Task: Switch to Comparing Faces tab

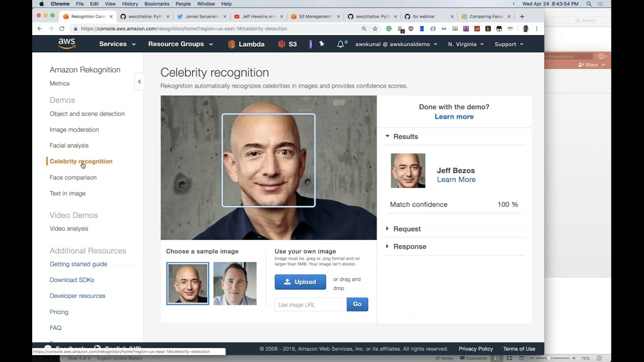Action: pos(485,17)
